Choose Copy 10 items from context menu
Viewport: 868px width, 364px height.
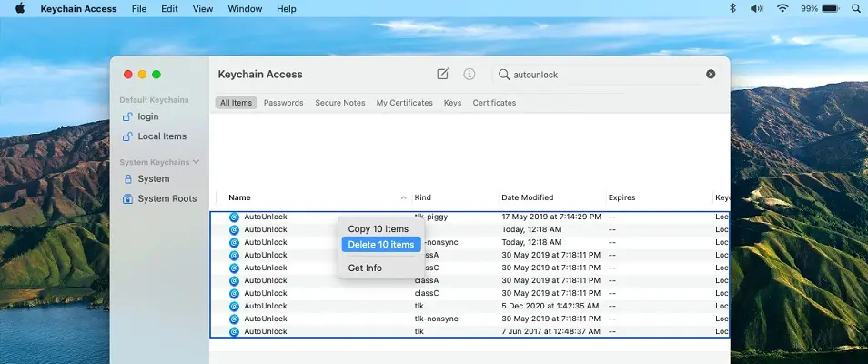coord(378,229)
